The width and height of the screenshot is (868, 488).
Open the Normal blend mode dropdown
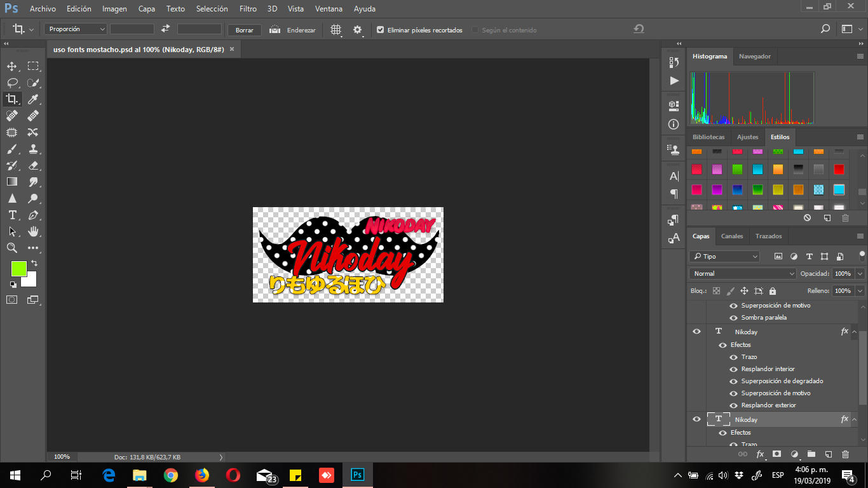pyautogui.click(x=742, y=274)
